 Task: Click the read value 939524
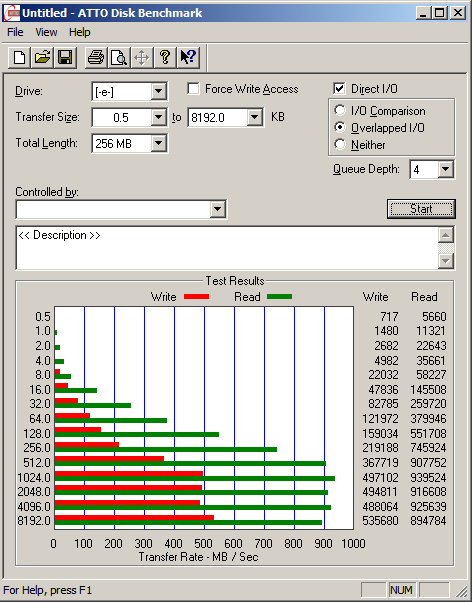(x=428, y=478)
